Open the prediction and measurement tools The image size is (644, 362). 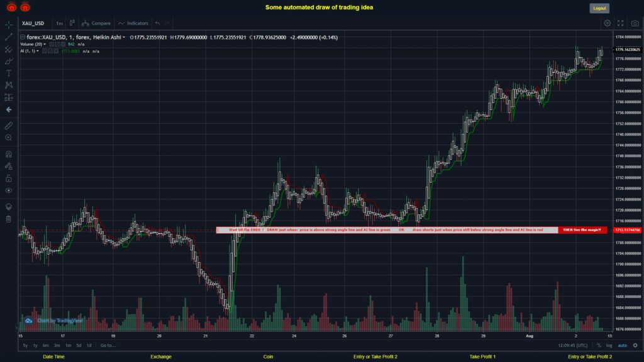pyautogui.click(x=9, y=97)
